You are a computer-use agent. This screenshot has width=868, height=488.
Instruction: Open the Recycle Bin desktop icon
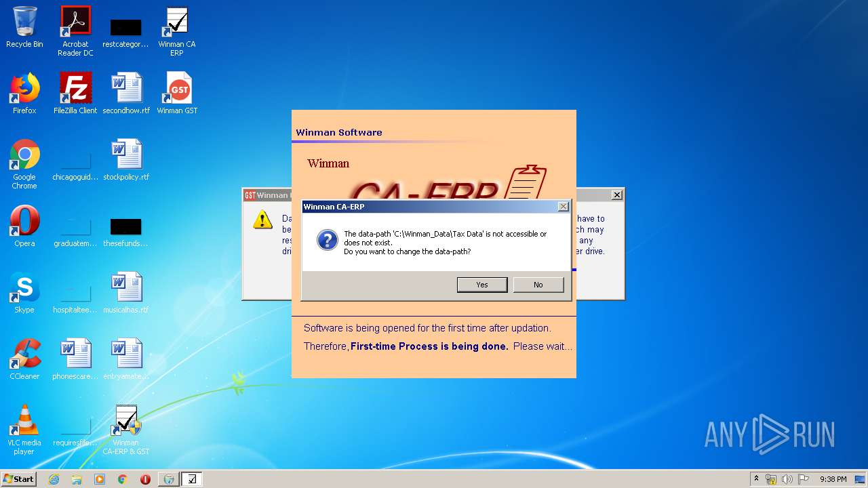pyautogui.click(x=24, y=27)
